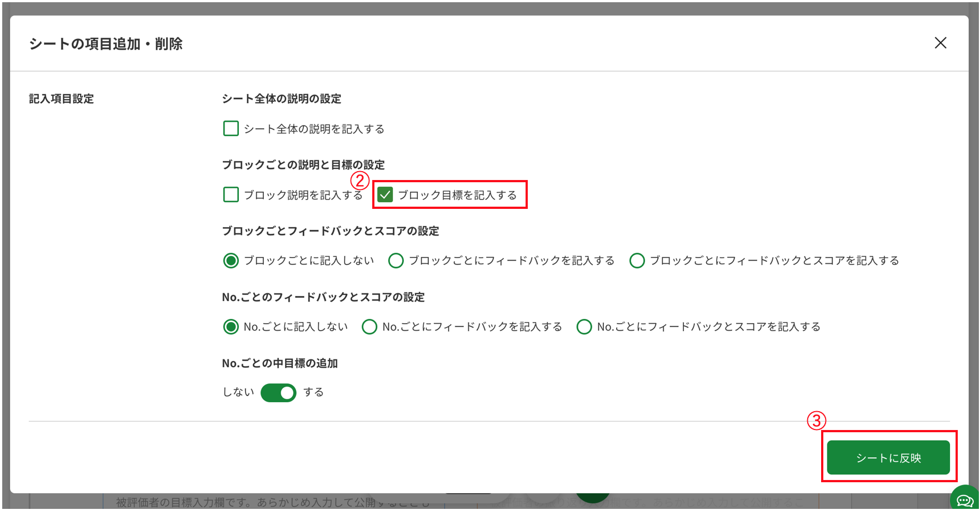Select No.ごとに記入しない radio button
The width and height of the screenshot is (980, 510).
tap(231, 327)
